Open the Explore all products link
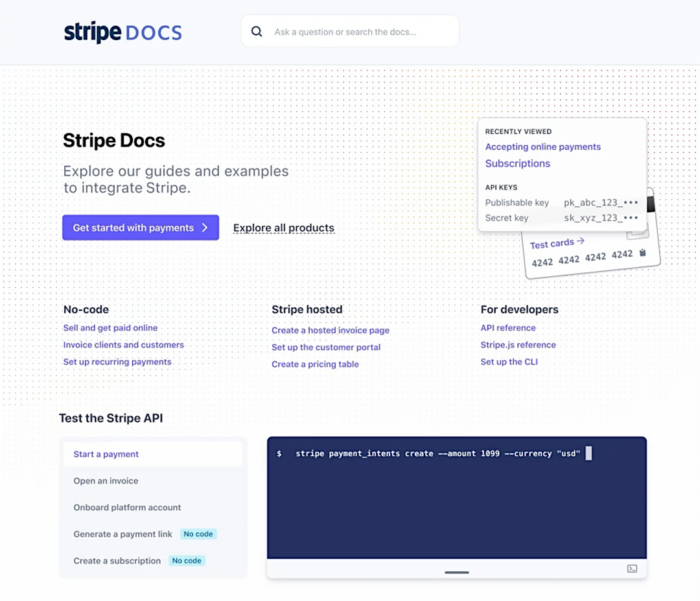Image resolution: width=700 pixels, height=601 pixels. click(x=283, y=228)
